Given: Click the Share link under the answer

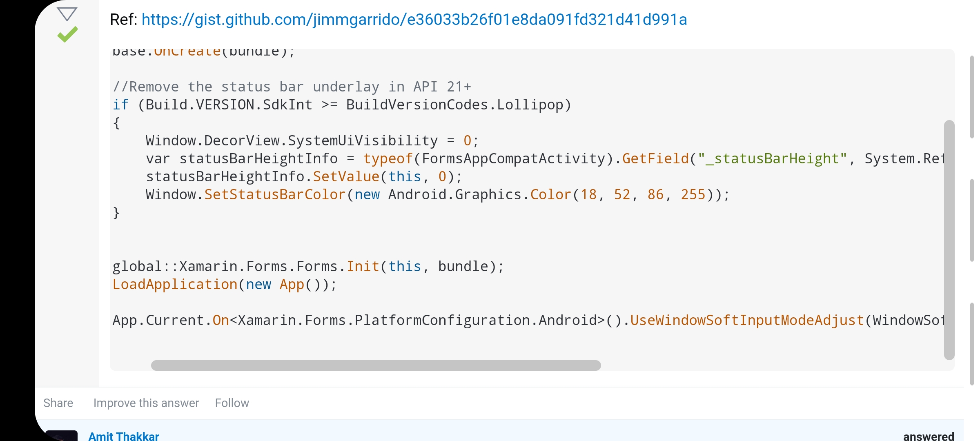Looking at the screenshot, I should click(58, 403).
